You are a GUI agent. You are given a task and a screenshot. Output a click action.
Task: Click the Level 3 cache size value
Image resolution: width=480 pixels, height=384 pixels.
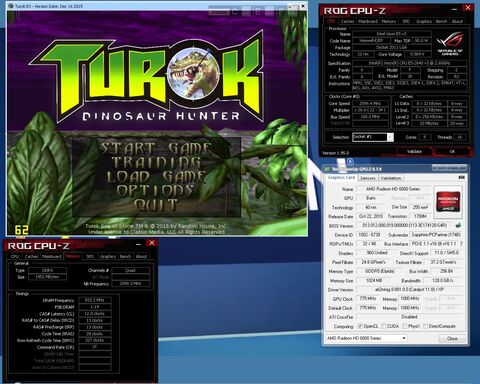(x=428, y=123)
